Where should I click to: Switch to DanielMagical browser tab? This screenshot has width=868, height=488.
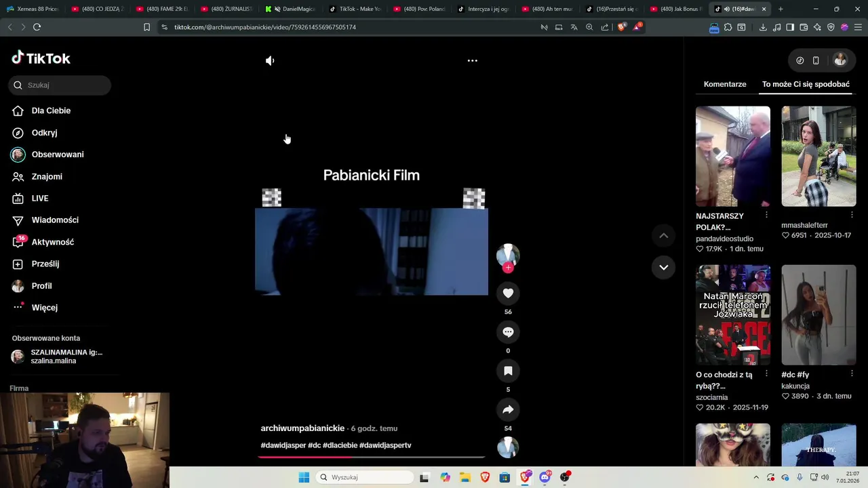click(x=292, y=9)
